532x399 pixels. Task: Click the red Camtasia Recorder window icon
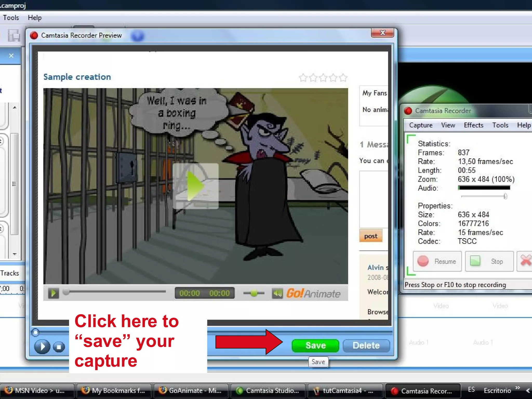pos(408,111)
